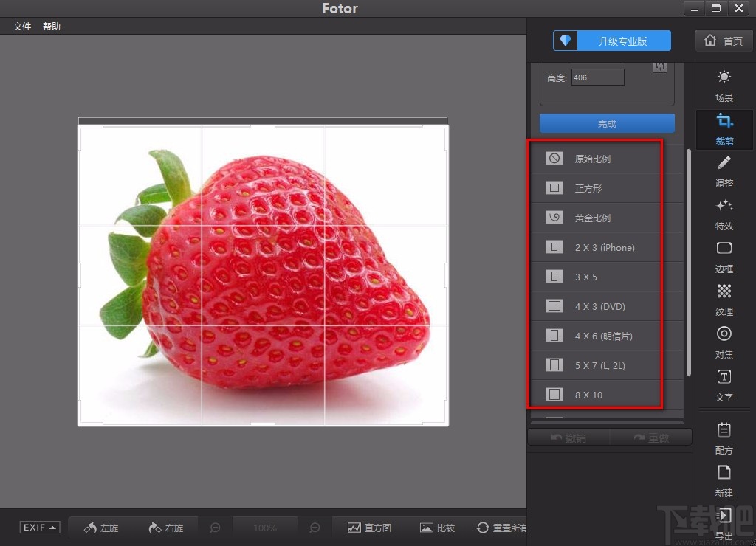
Task: Open the Effects (特效) panel
Action: pos(724,214)
